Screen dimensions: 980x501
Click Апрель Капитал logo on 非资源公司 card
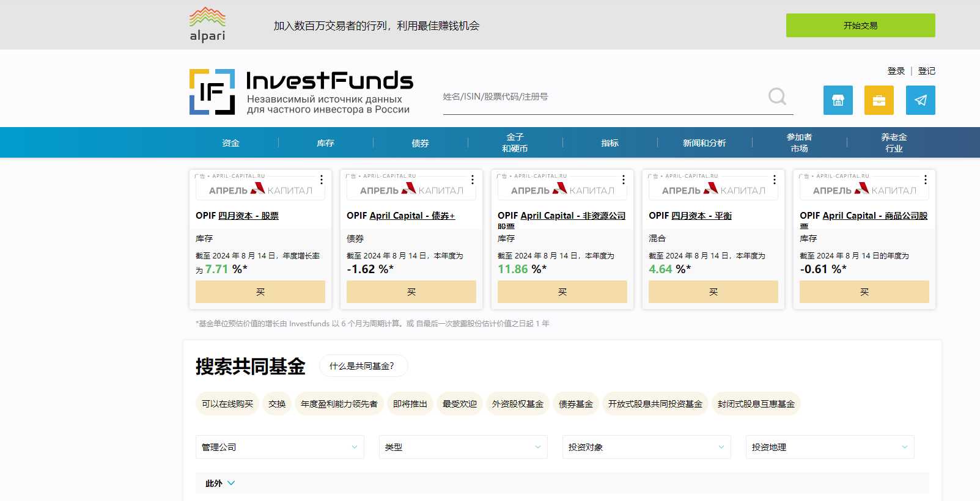562,190
